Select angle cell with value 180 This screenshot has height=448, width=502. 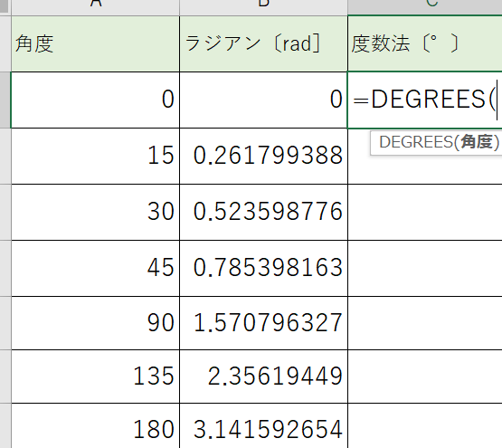95,426
